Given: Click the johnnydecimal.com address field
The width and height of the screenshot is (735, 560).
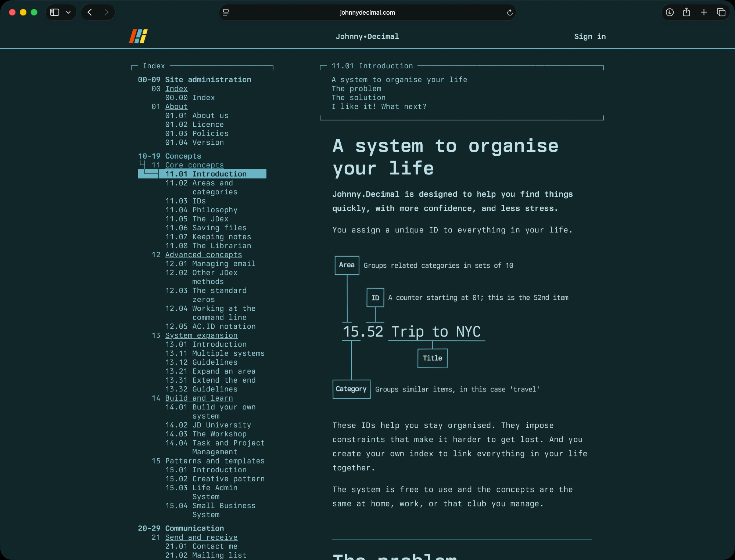Looking at the screenshot, I should point(367,12).
